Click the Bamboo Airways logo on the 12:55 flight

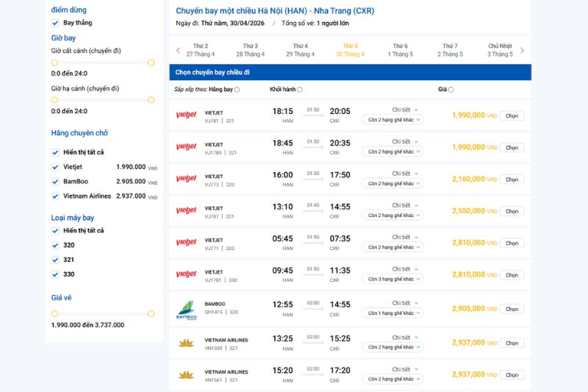pyautogui.click(x=187, y=310)
